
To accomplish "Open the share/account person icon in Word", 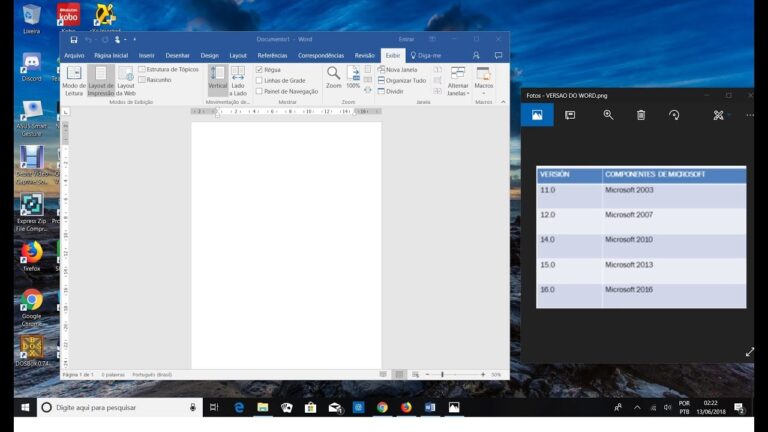I will click(x=476, y=55).
